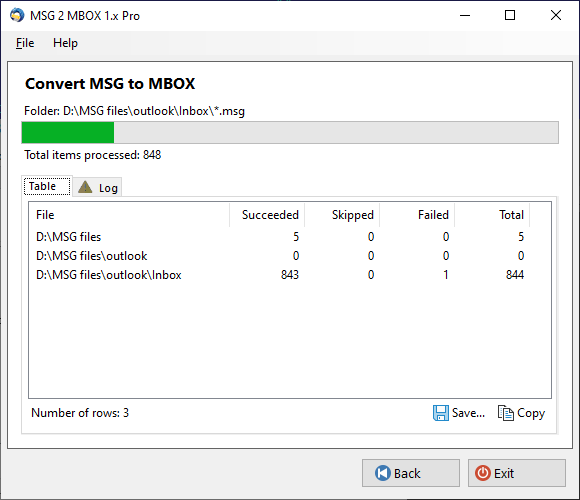Viewport: 580px width, 500px height.
Task: Sort by the File column header
Action: point(129,215)
